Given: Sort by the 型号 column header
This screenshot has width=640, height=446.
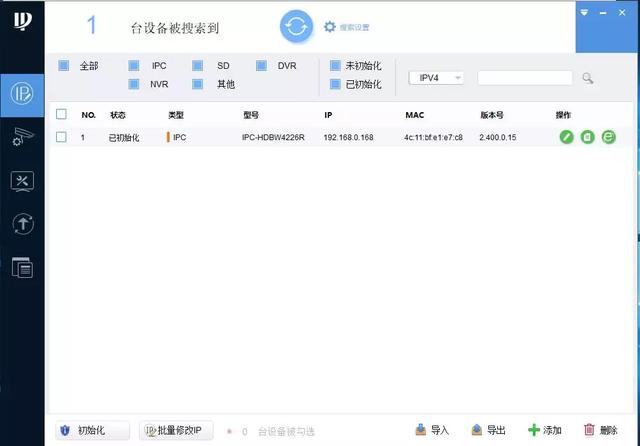Looking at the screenshot, I should 251,115.
